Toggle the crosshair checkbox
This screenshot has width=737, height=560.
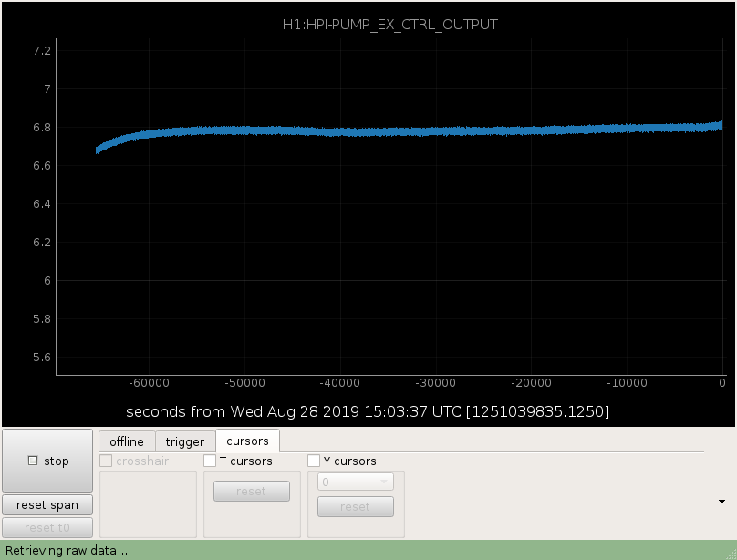coord(106,461)
